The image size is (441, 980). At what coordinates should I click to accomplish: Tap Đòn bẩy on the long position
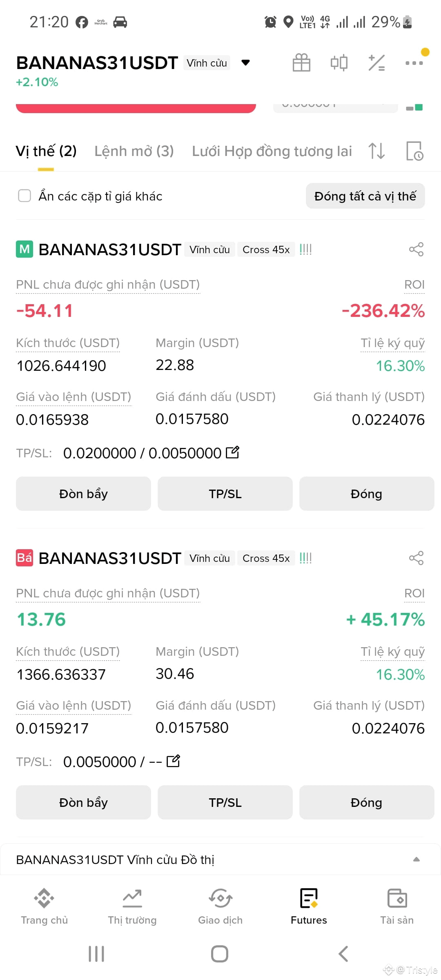tap(83, 494)
